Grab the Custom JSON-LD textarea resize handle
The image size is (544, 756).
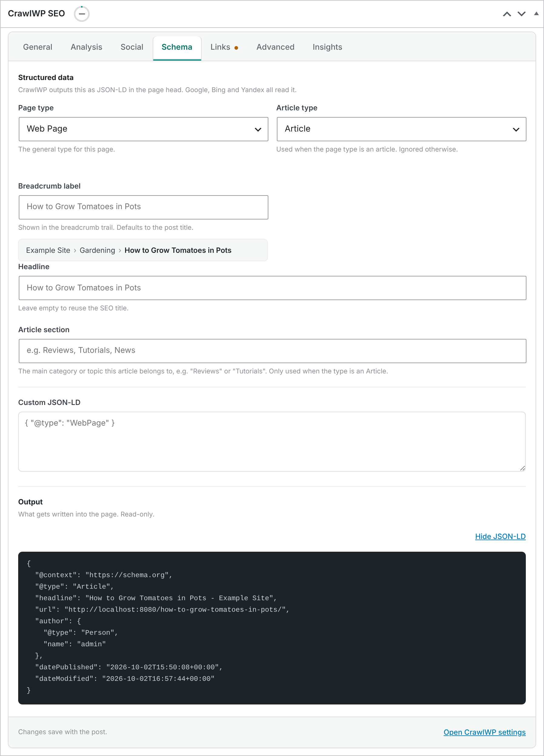tap(522, 468)
